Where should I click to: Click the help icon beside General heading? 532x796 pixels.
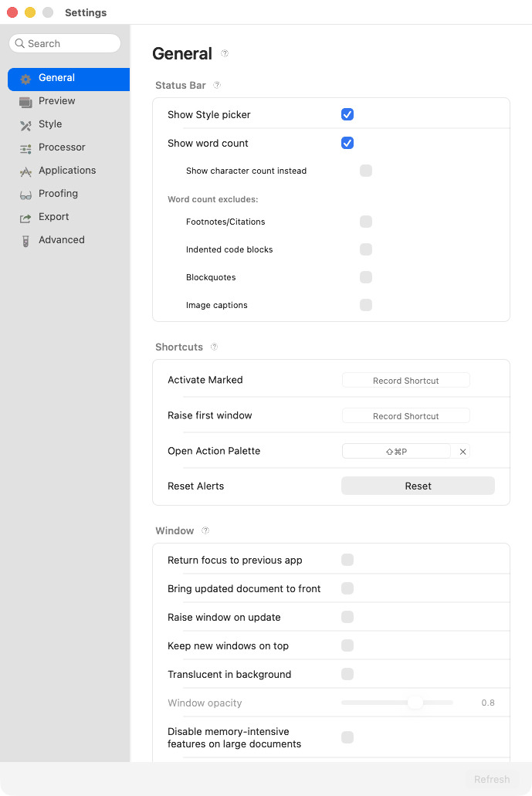pyautogui.click(x=225, y=53)
